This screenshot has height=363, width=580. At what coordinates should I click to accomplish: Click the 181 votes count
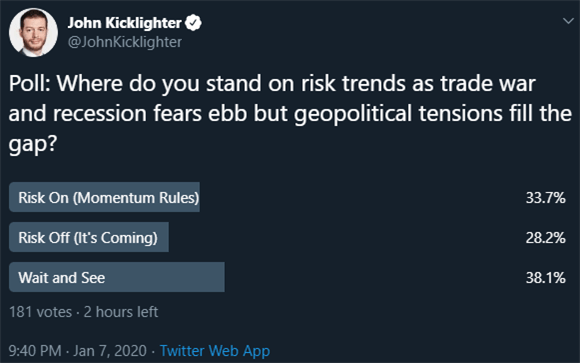pos(41,312)
